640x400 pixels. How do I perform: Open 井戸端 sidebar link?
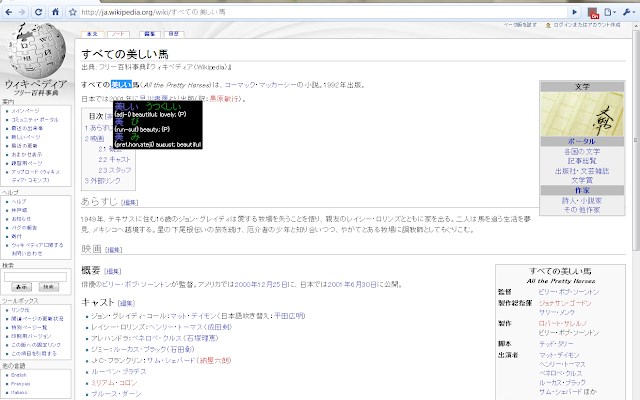[19, 210]
